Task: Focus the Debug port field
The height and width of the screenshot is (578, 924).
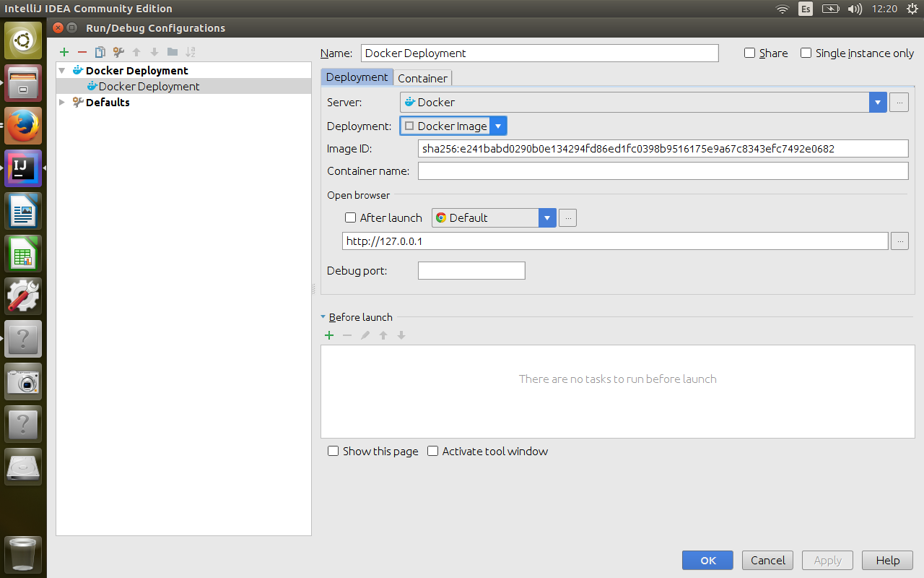Action: [471, 271]
